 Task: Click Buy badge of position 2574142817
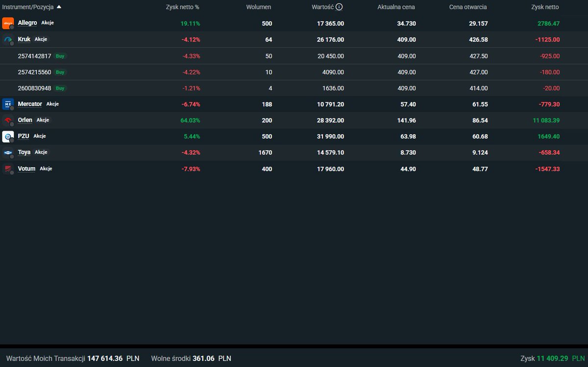coord(60,56)
